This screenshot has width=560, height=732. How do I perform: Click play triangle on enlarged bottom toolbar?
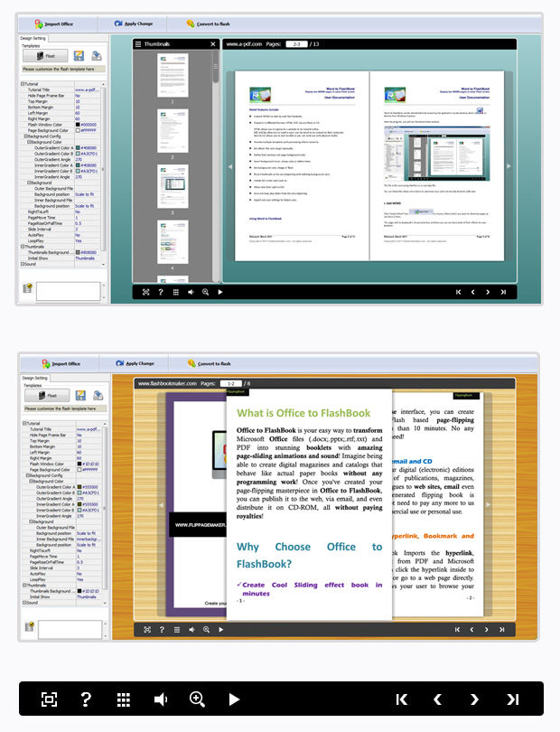[234, 699]
